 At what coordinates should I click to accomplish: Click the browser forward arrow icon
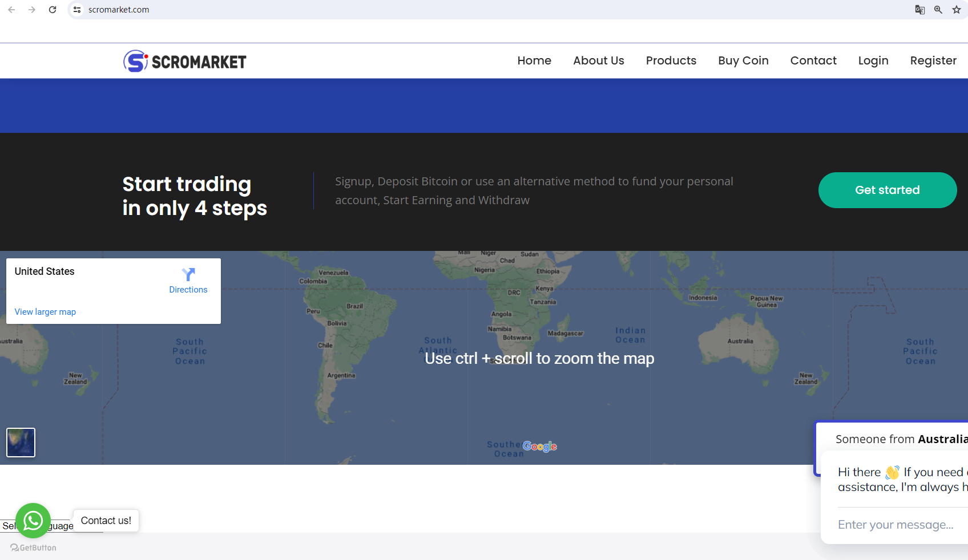tap(32, 10)
